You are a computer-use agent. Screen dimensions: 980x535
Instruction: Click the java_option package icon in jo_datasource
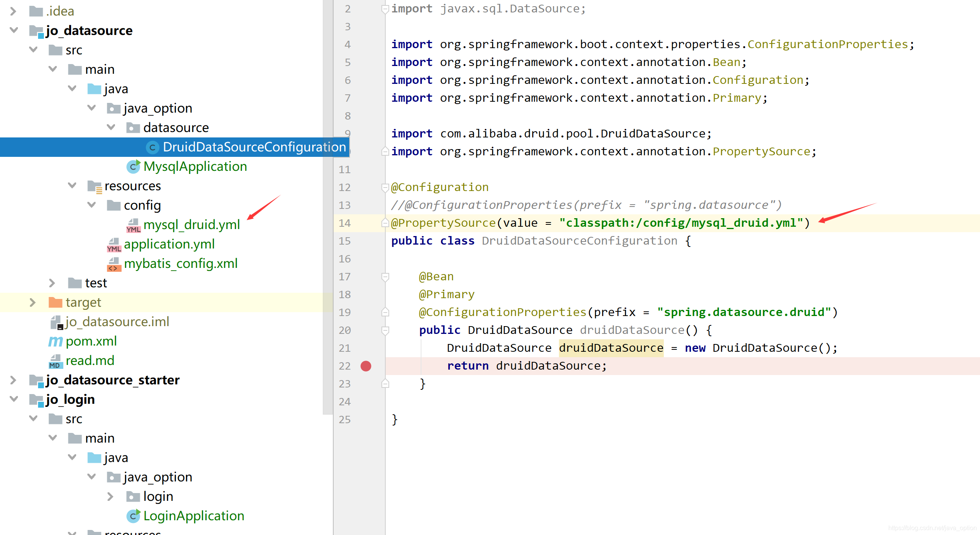click(114, 108)
